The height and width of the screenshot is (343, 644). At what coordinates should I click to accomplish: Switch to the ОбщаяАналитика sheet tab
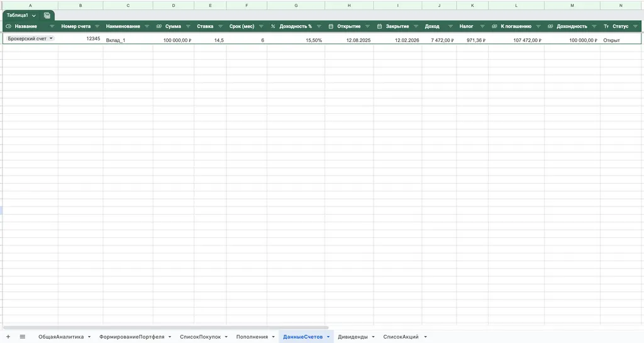click(60, 337)
